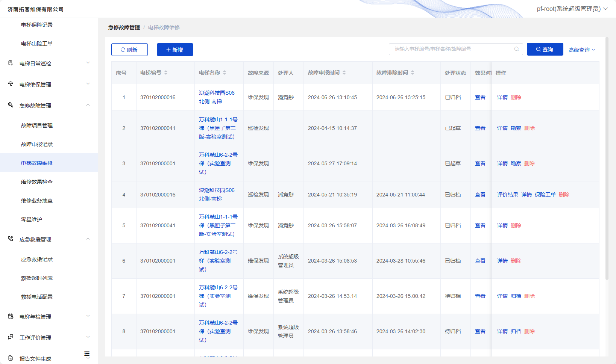Click the 应急救援管理 phone icon

point(11,239)
